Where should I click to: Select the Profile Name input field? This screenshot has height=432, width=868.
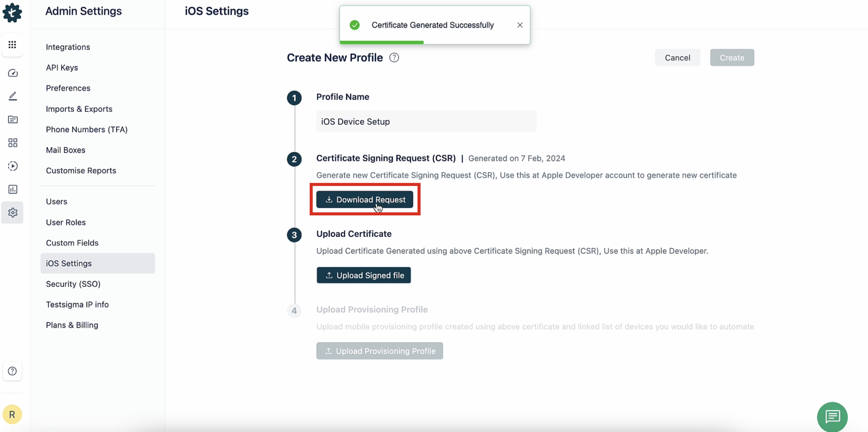tap(426, 121)
